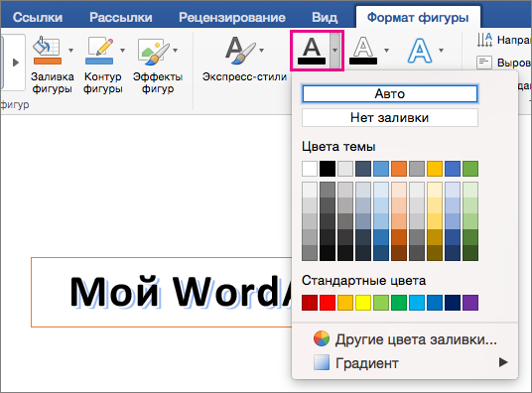Viewport: 532px width, 393px height.
Task: Open Text Effects dropdown arrow
Action: pos(441,51)
